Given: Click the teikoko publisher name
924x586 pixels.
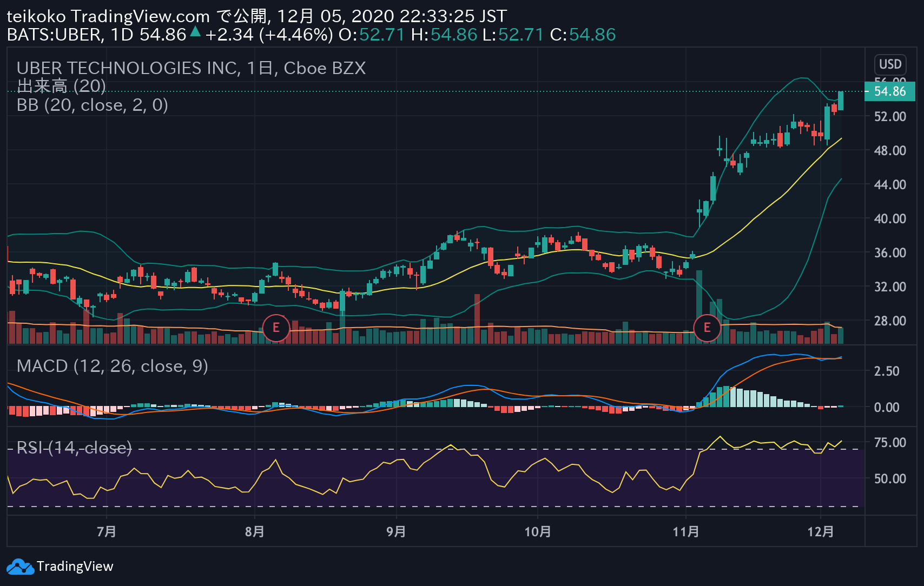Looking at the screenshot, I should (x=36, y=16).
